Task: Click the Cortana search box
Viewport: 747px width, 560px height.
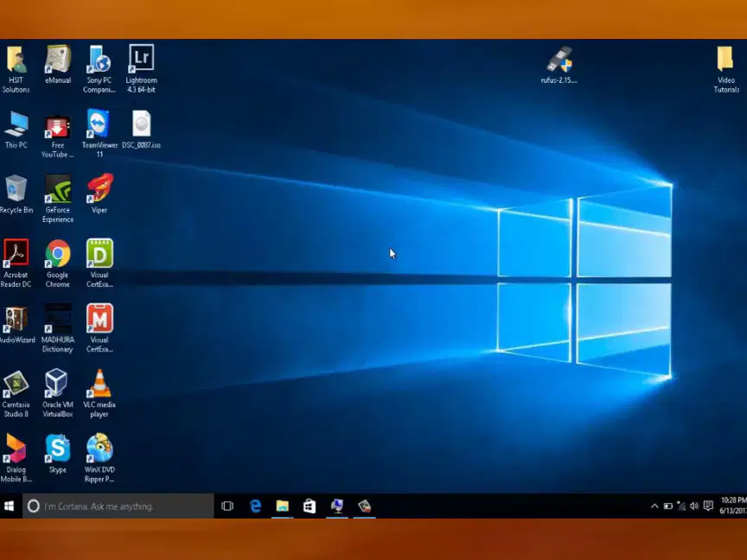Action: click(118, 506)
